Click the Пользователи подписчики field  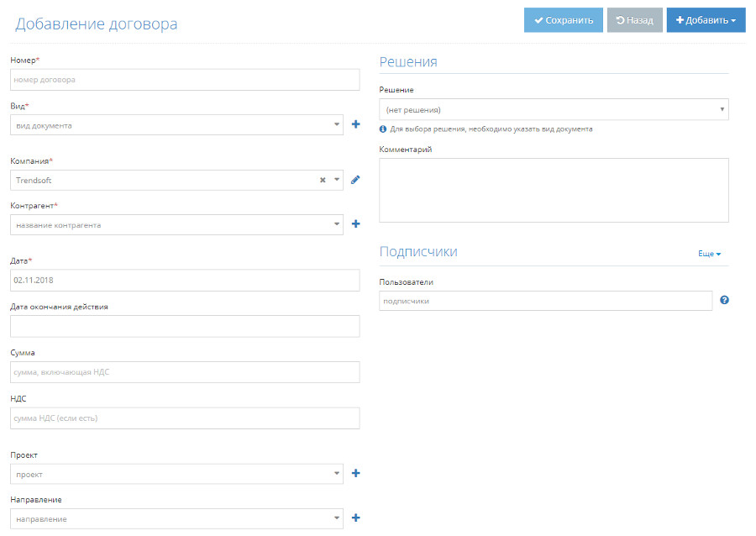point(546,301)
